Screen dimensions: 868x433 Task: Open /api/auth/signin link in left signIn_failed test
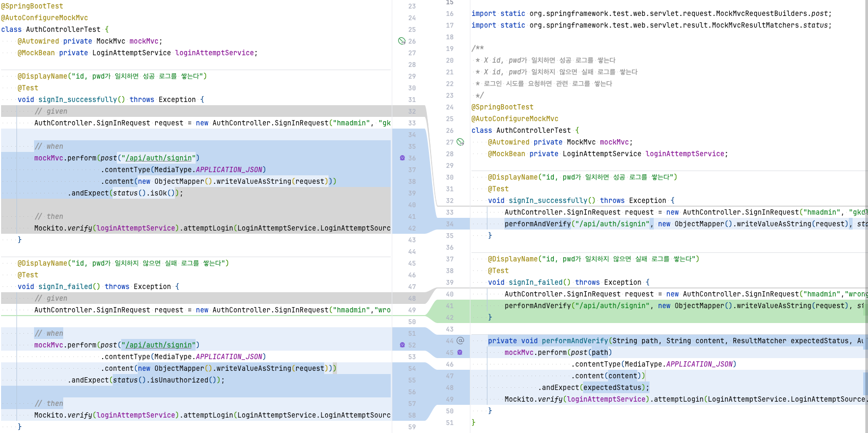[x=158, y=345]
